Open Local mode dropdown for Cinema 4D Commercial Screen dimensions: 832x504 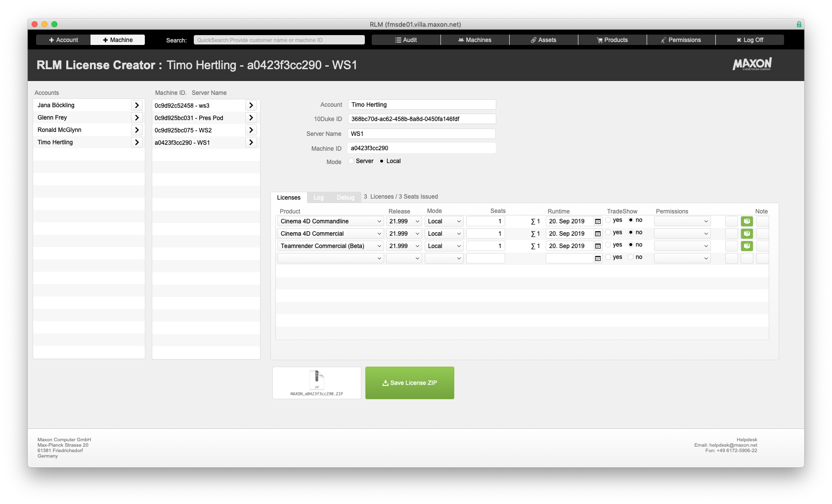pos(444,234)
